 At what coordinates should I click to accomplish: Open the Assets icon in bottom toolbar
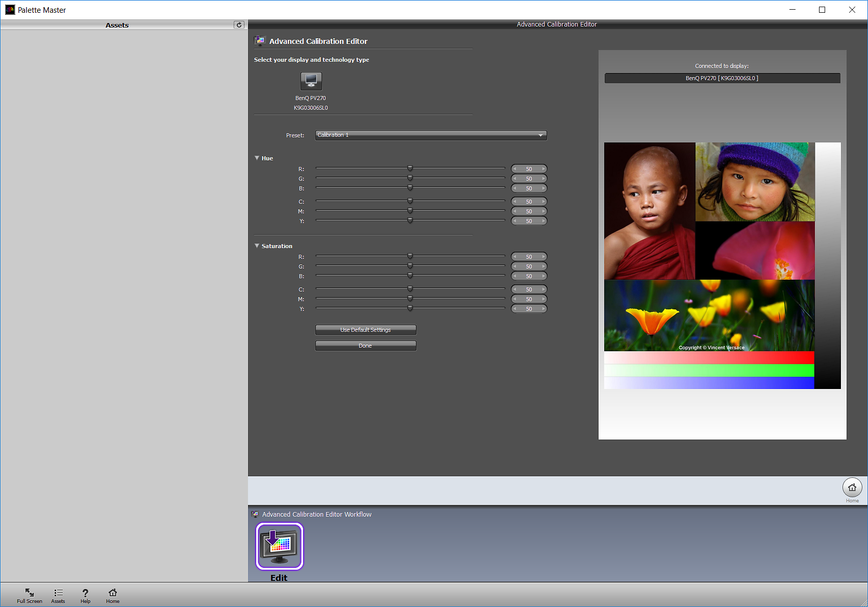(58, 594)
